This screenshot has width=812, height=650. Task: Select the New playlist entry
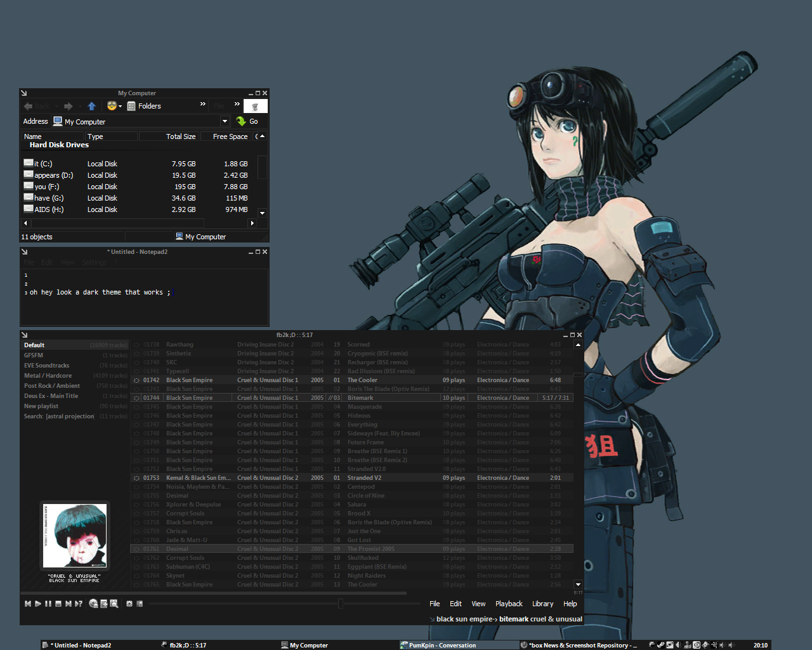pos(75,406)
